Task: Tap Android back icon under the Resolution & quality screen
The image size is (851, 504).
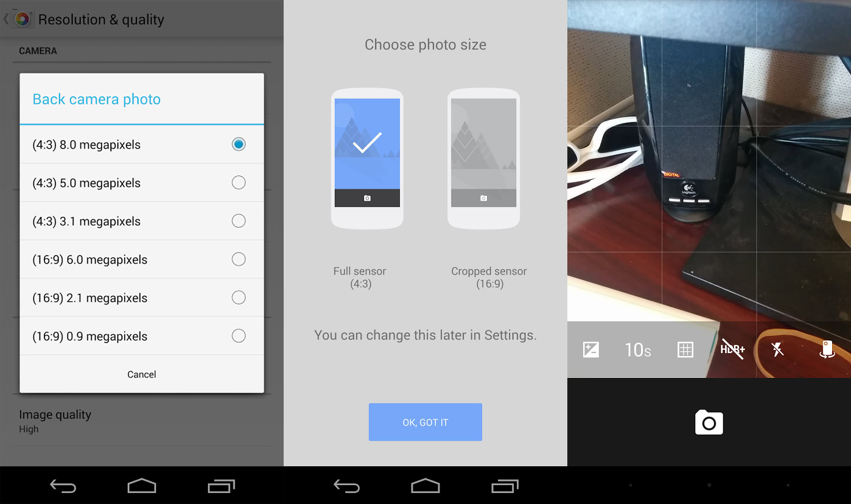Action: coord(63,486)
